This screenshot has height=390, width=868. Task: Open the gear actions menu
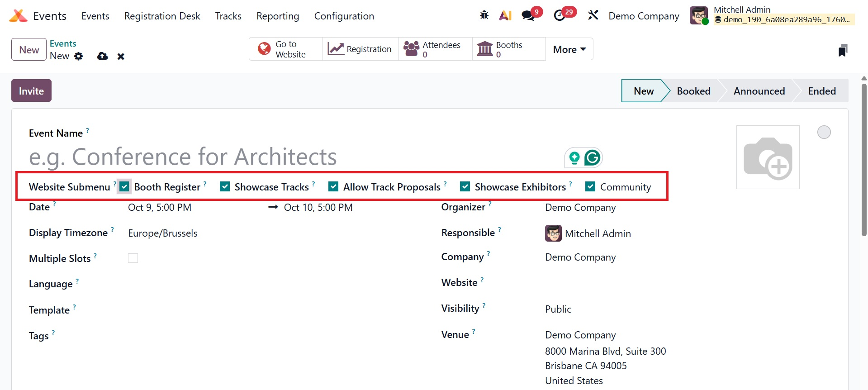79,56
